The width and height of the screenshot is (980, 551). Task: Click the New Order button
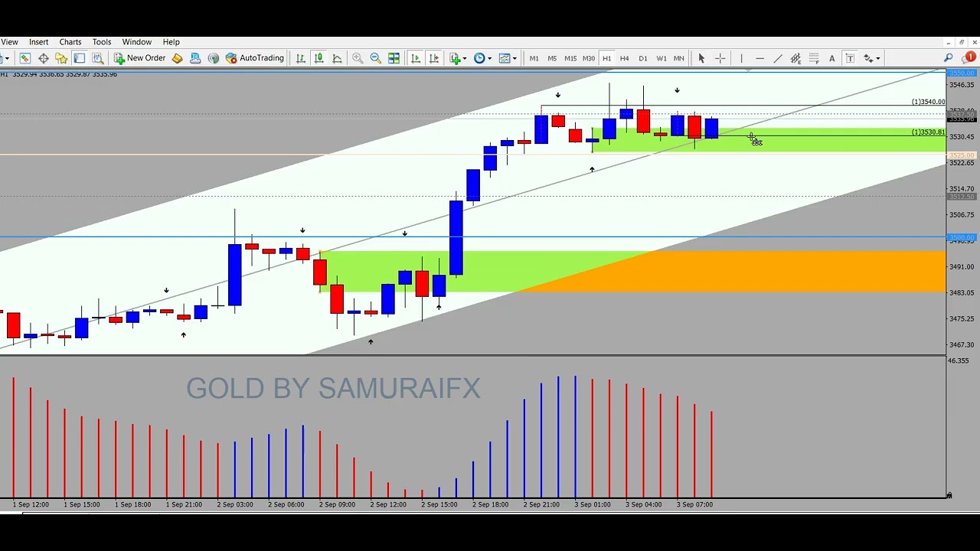click(139, 58)
